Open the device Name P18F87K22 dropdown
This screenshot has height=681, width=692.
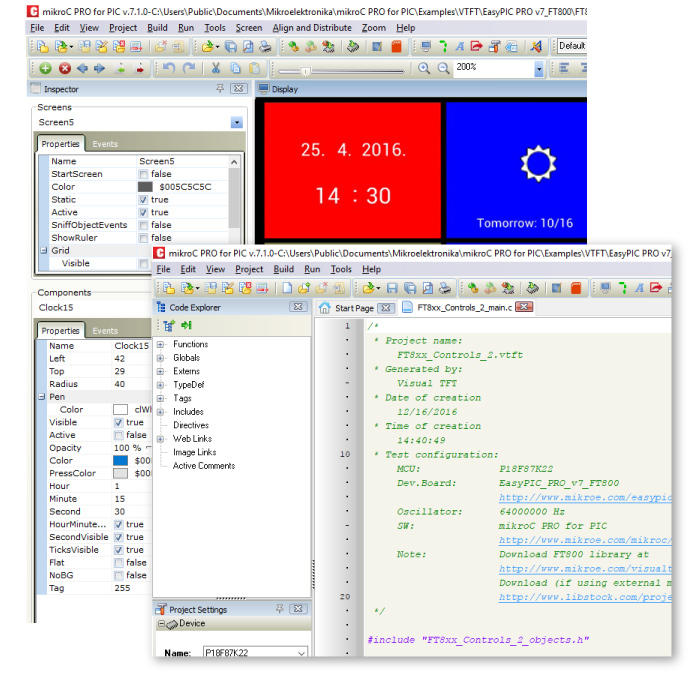tap(301, 652)
